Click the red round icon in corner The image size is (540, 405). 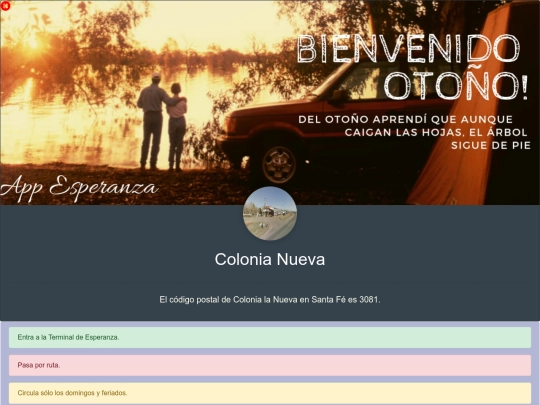coord(6,6)
